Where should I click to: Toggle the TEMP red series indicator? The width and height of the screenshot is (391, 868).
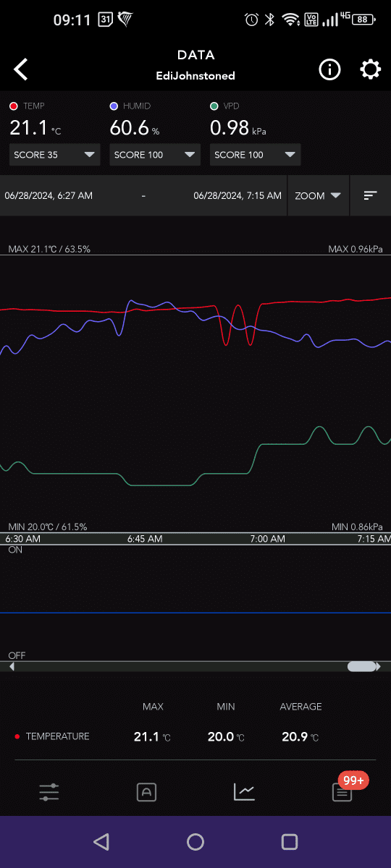click(13, 106)
